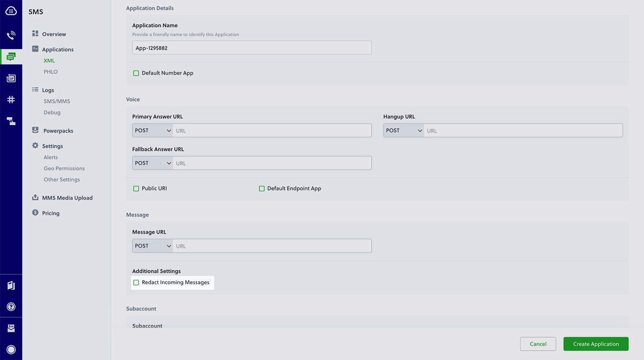Open the SMS/MMS logs entry

[57, 101]
